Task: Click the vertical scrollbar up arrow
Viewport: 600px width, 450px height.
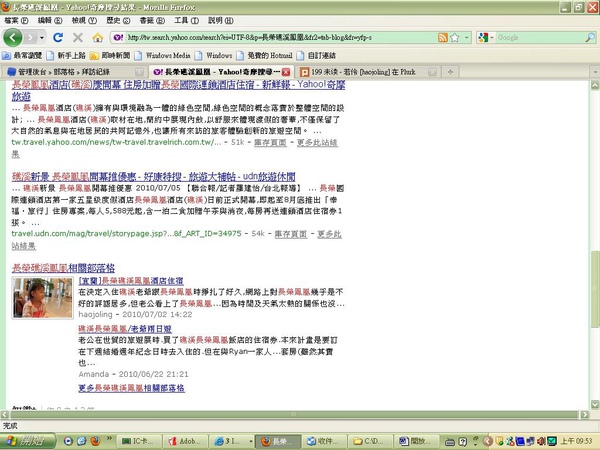Action: 595,85
